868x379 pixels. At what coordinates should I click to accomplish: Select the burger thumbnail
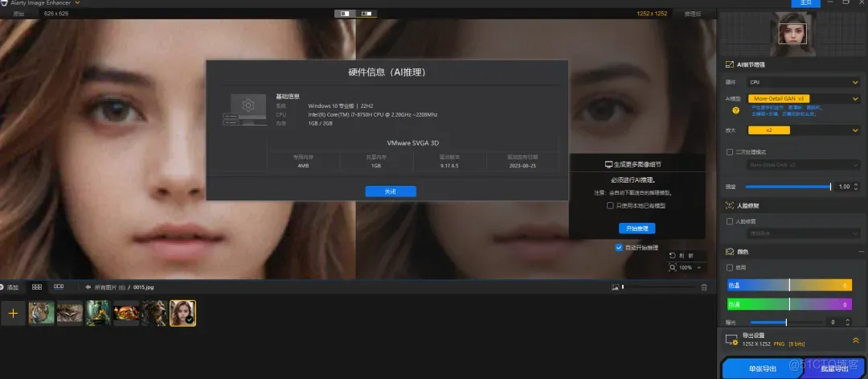click(x=126, y=313)
